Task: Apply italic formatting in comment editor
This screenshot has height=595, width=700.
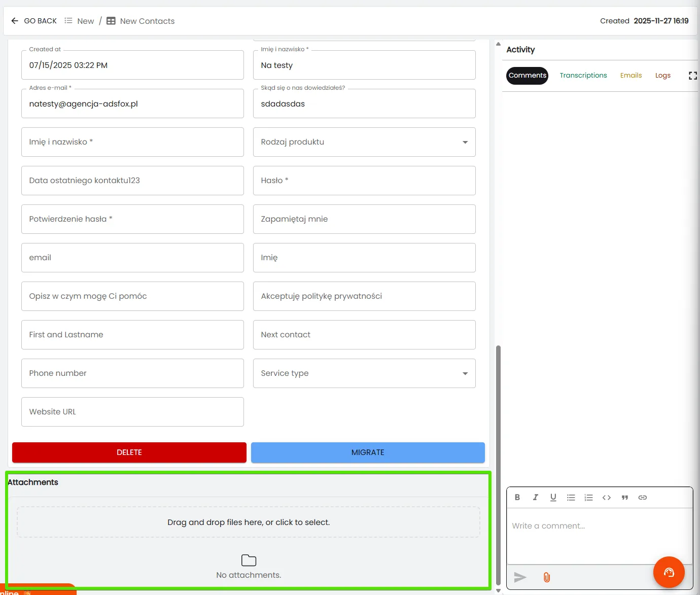Action: [535, 497]
